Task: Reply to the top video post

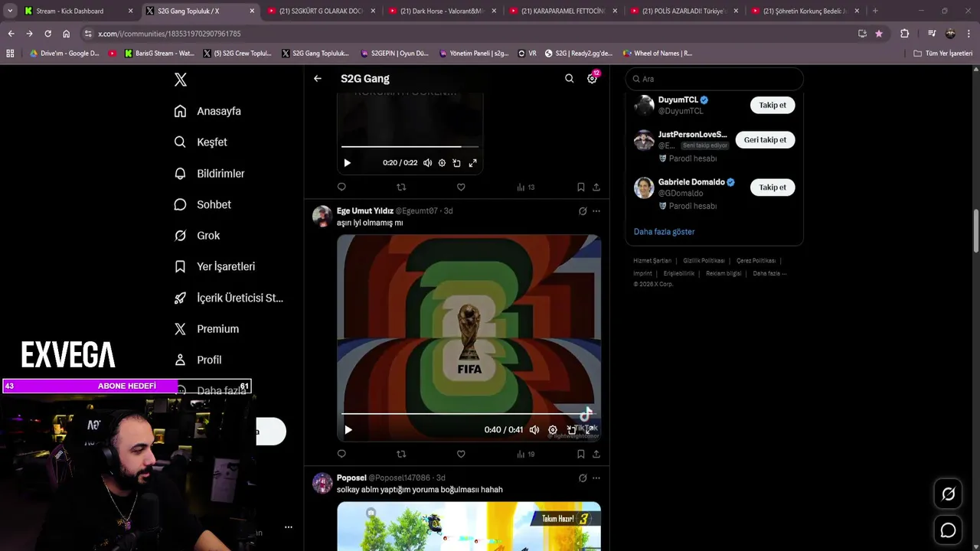Action: [x=341, y=187]
